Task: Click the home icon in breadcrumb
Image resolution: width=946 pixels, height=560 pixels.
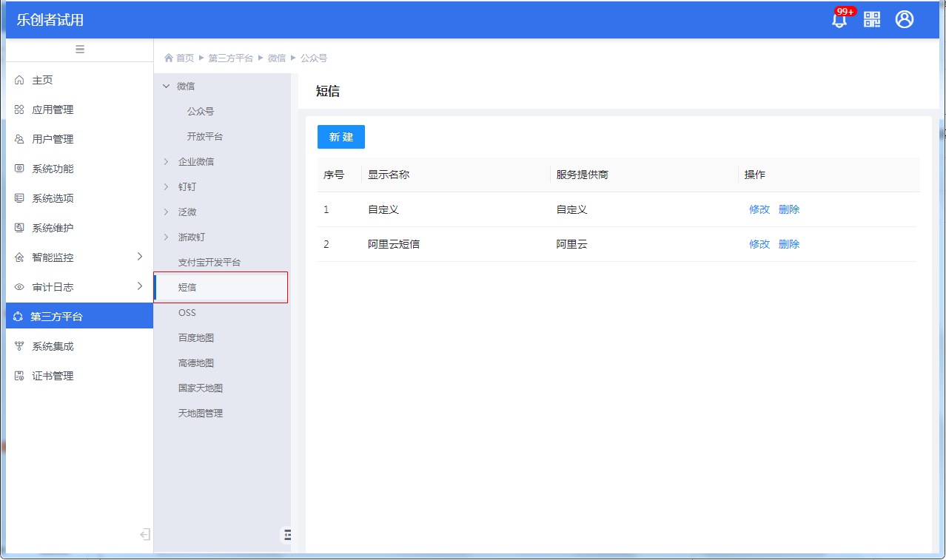Action: coord(169,58)
